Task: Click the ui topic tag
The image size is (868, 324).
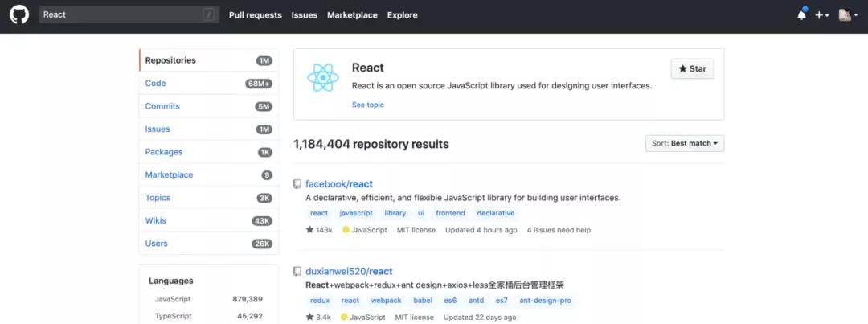Action: coord(421,213)
